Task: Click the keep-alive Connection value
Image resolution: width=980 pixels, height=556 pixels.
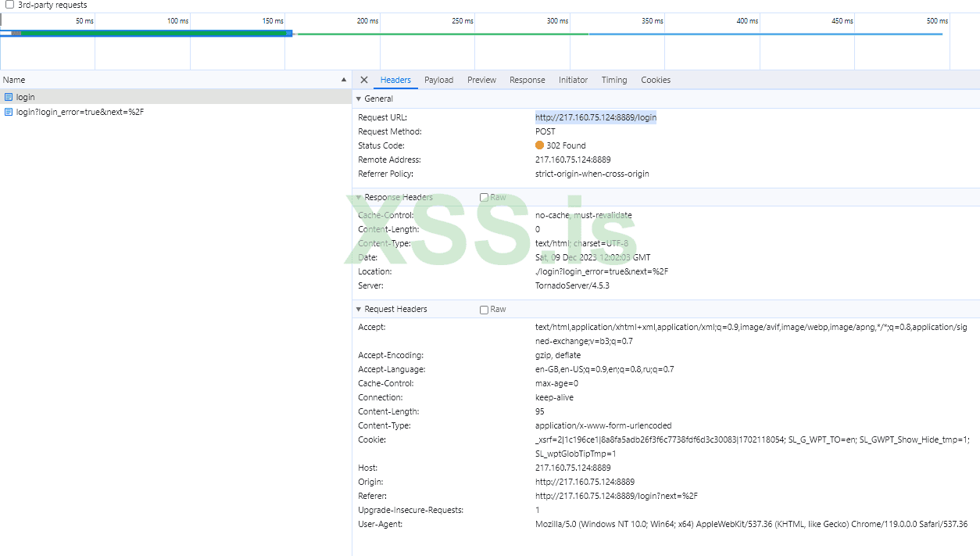Action: pyautogui.click(x=554, y=397)
